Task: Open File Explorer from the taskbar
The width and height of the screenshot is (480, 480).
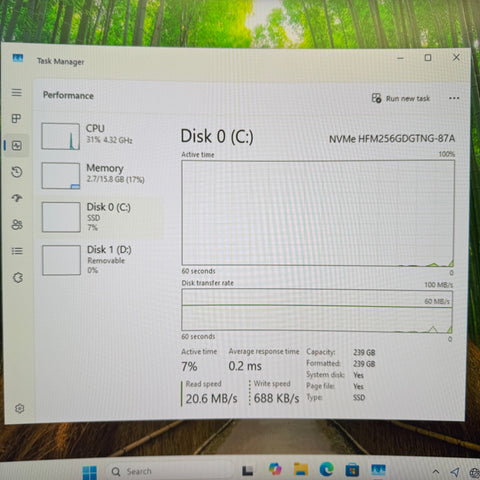Action: pyautogui.click(x=301, y=469)
